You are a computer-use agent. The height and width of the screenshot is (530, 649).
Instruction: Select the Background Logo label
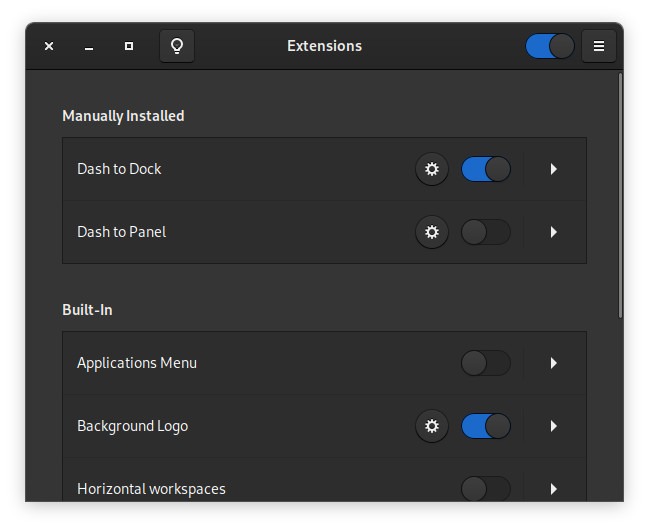coord(132,426)
